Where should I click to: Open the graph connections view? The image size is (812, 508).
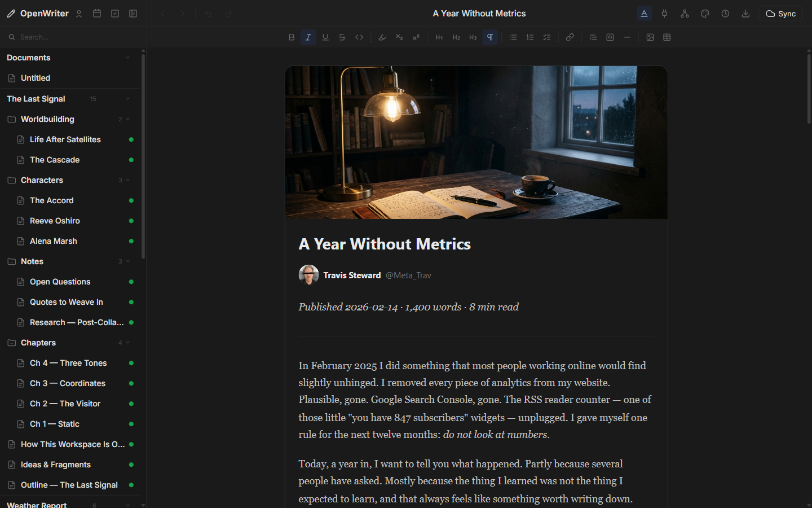[685, 13]
